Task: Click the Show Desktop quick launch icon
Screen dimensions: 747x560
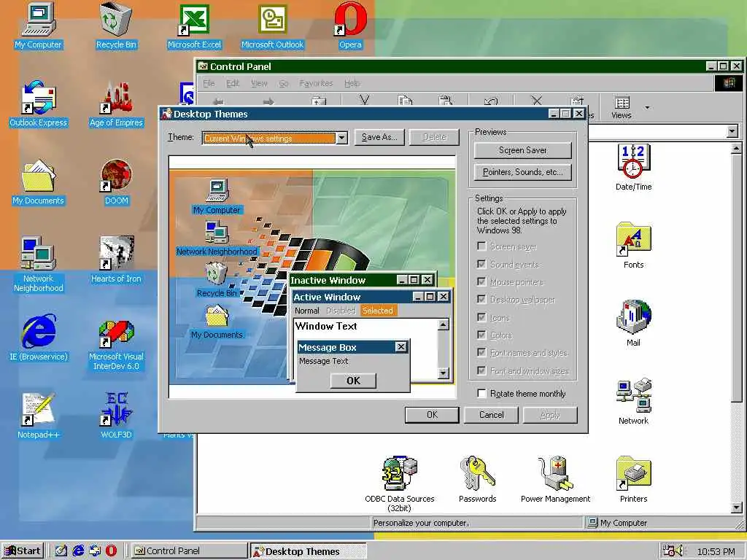Action: (61, 551)
